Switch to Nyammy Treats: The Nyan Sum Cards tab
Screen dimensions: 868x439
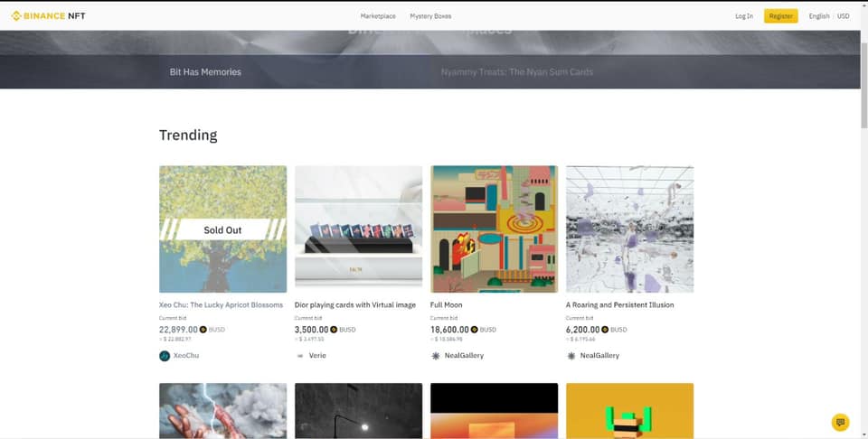tap(516, 71)
